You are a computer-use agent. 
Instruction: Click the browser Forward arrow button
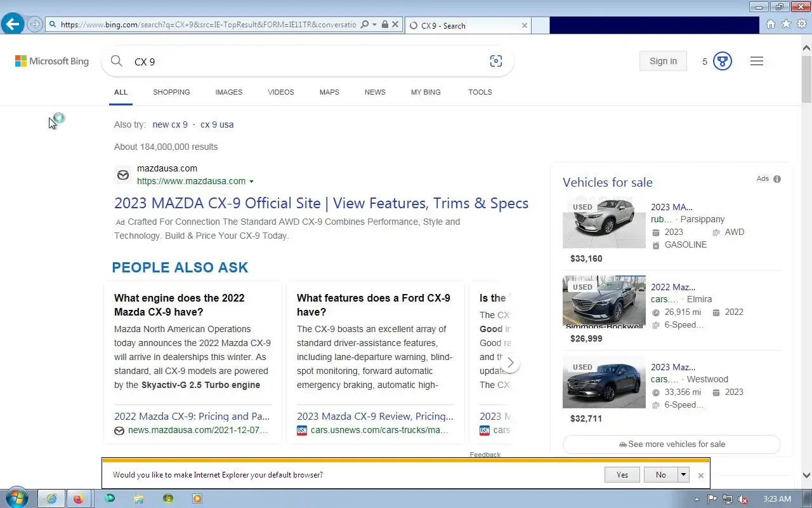[x=35, y=25]
